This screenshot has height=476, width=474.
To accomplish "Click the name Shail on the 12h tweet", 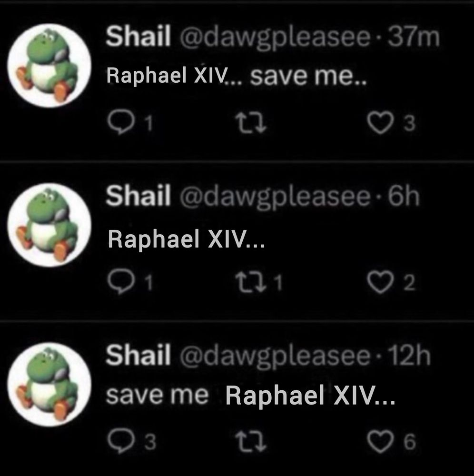I will 138,355.
